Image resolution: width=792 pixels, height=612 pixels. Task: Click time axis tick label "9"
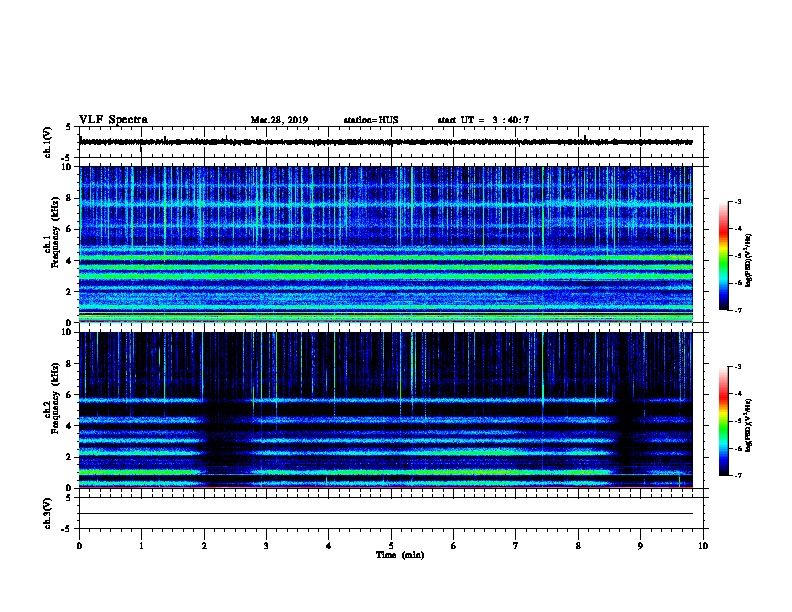pyautogui.click(x=640, y=545)
